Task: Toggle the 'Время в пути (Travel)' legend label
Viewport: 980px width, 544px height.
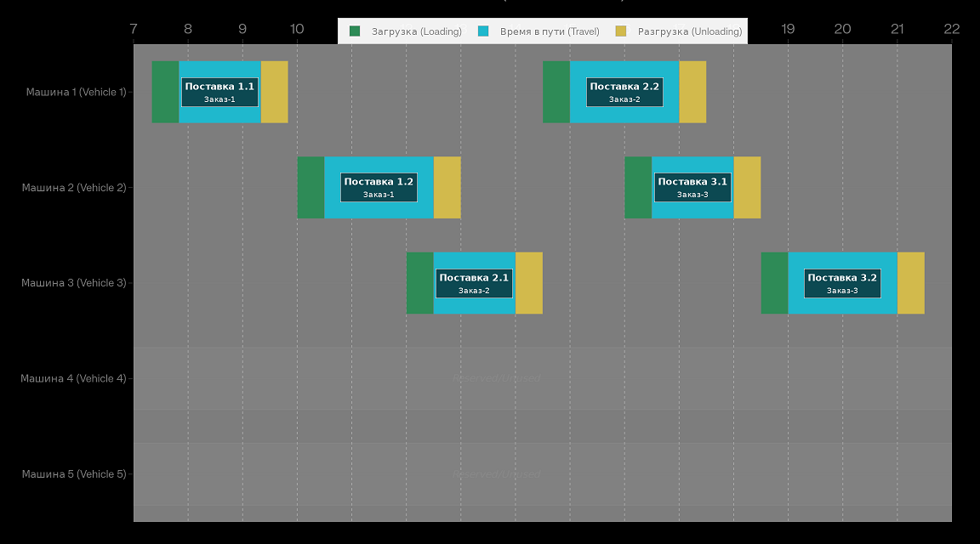Action: click(549, 31)
